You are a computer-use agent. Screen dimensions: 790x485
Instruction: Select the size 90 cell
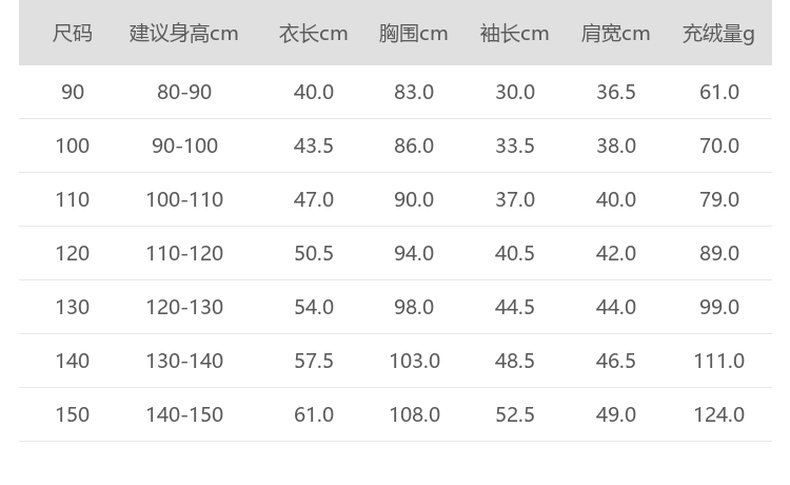(x=72, y=92)
